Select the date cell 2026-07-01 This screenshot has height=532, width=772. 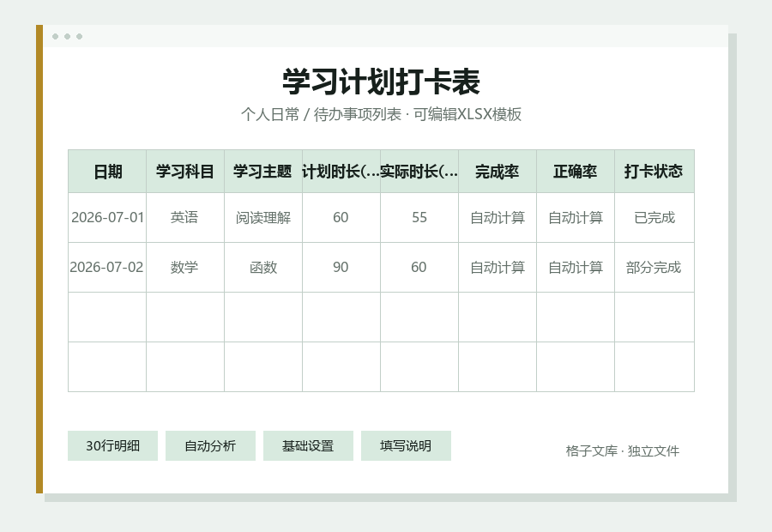pos(107,217)
